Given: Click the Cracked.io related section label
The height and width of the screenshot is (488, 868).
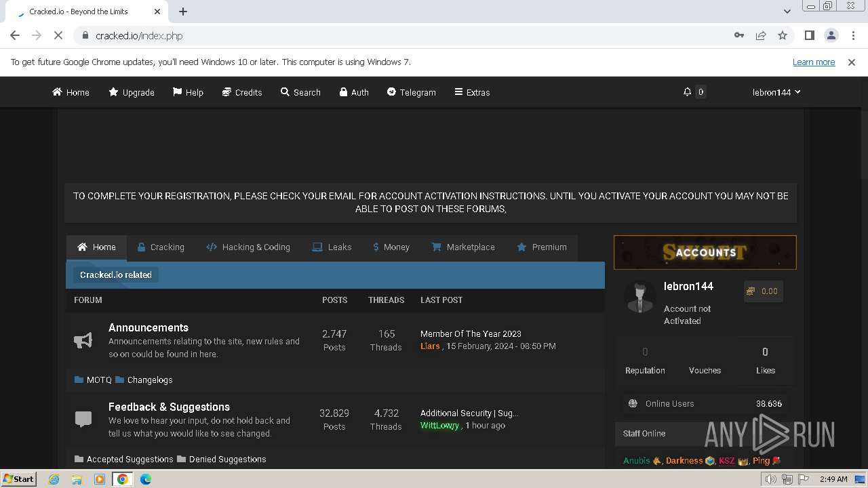Looking at the screenshot, I should click(x=116, y=274).
